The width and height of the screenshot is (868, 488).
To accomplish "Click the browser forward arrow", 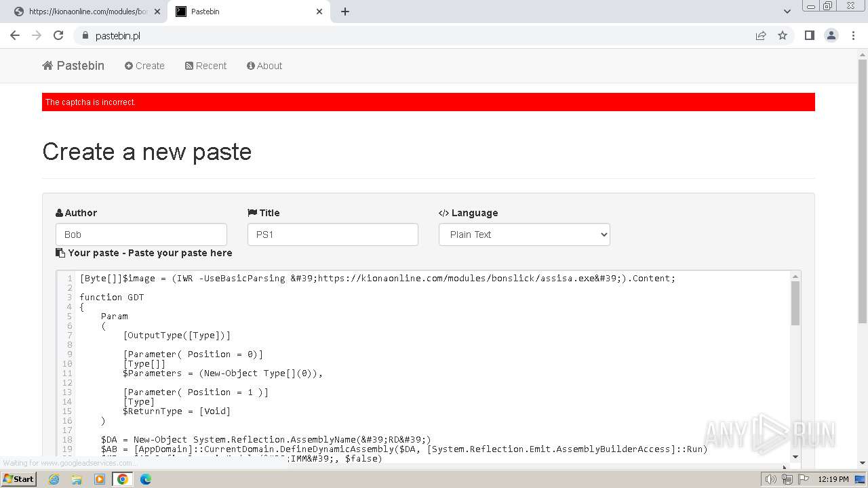I will [37, 35].
